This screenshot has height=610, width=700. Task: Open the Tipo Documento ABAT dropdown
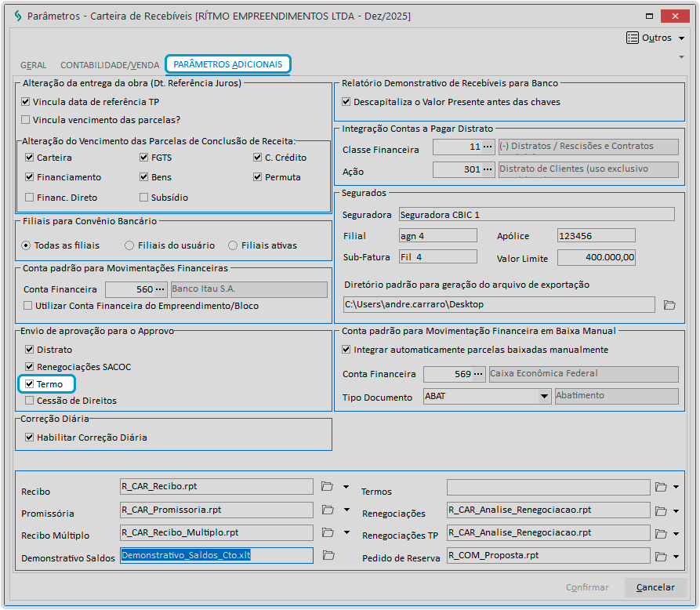(x=544, y=396)
